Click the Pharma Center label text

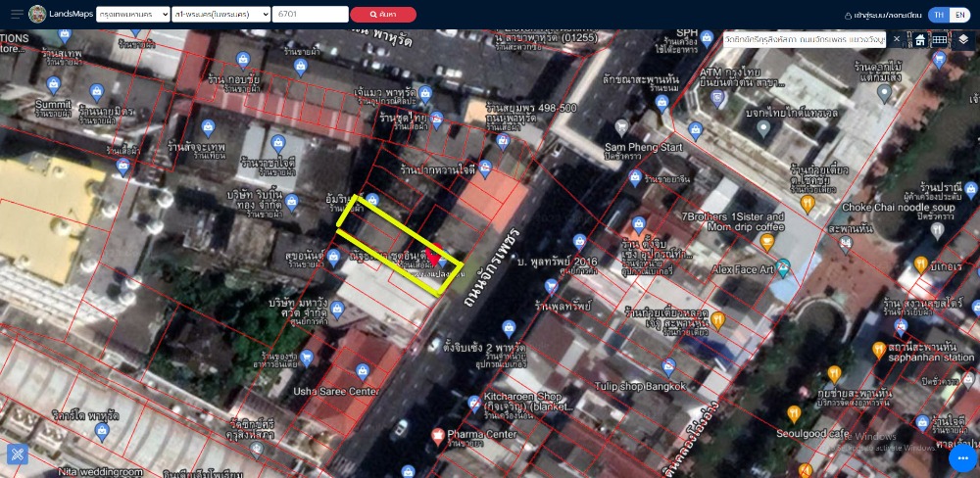[x=482, y=434]
